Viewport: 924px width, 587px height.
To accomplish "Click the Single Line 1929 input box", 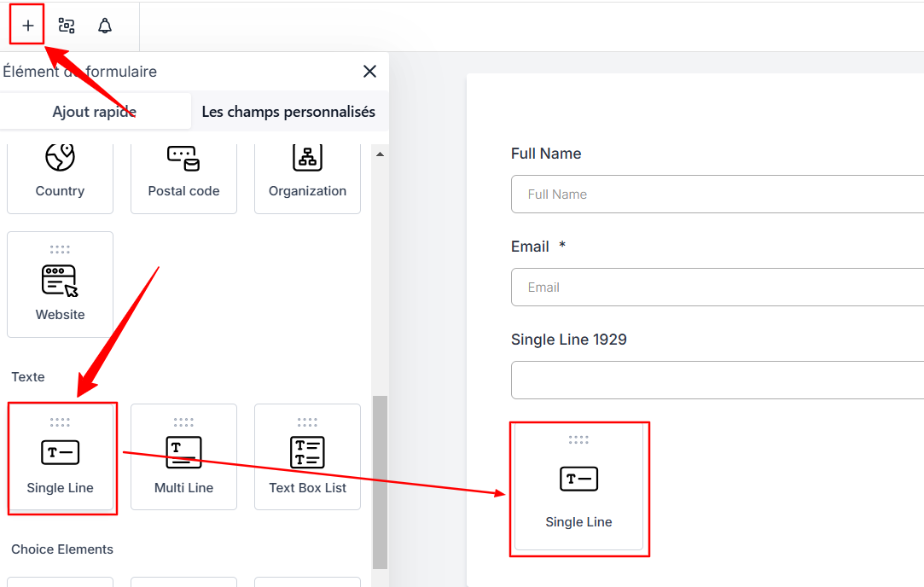I will 717,380.
